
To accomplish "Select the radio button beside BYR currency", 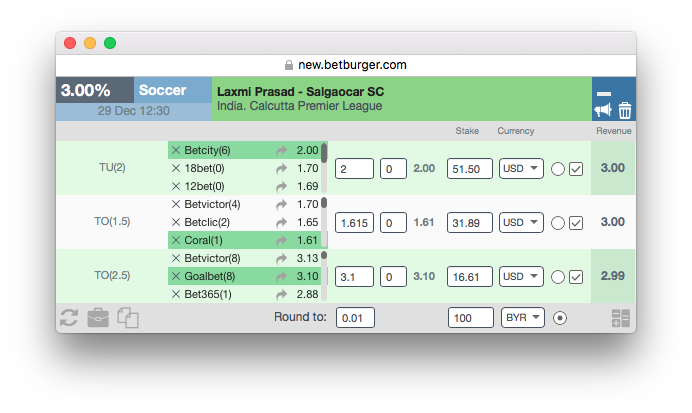I will pyautogui.click(x=560, y=318).
